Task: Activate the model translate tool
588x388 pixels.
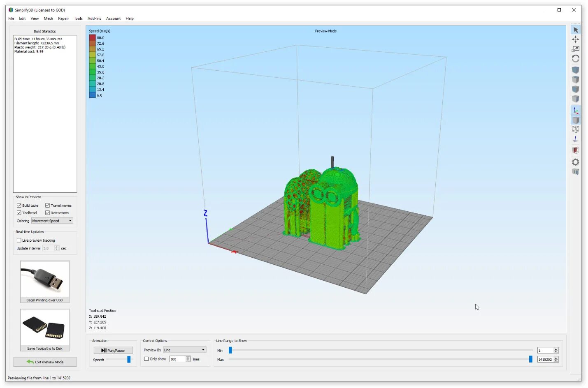Action: [575, 39]
